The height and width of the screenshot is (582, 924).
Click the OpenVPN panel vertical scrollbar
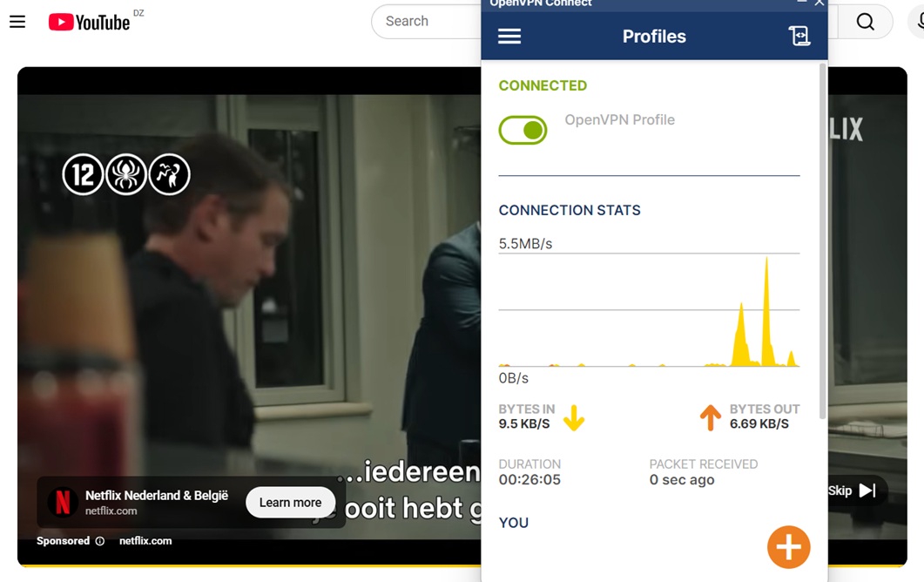tap(823, 241)
